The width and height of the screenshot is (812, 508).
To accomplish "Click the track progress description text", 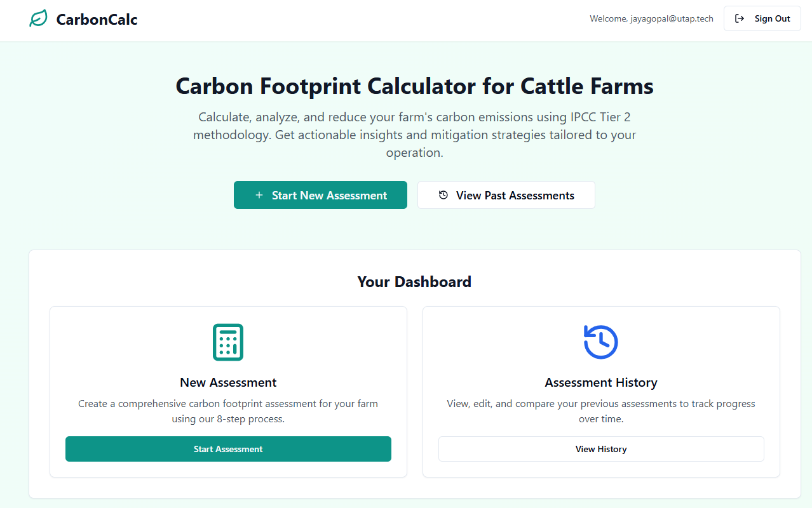I will pyautogui.click(x=600, y=411).
